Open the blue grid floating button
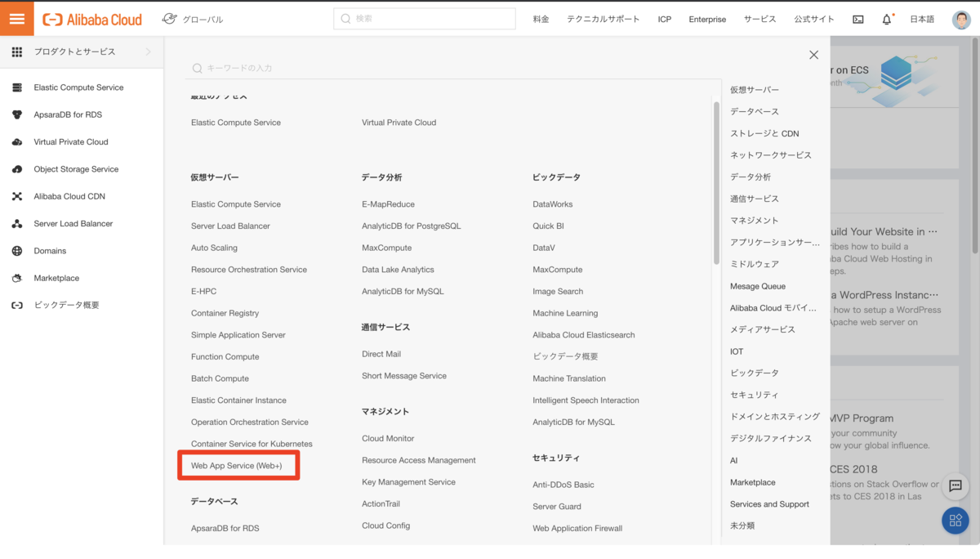980x559 pixels. [x=955, y=521]
